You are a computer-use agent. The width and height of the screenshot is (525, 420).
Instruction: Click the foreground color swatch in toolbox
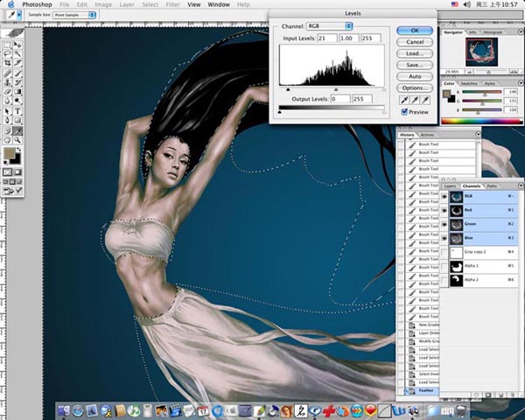pyautogui.click(x=10, y=154)
